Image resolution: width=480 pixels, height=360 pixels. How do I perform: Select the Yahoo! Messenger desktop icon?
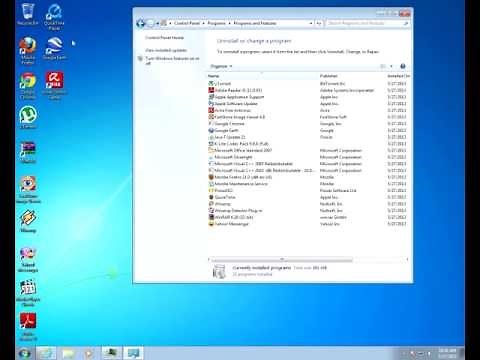pyautogui.click(x=28, y=259)
